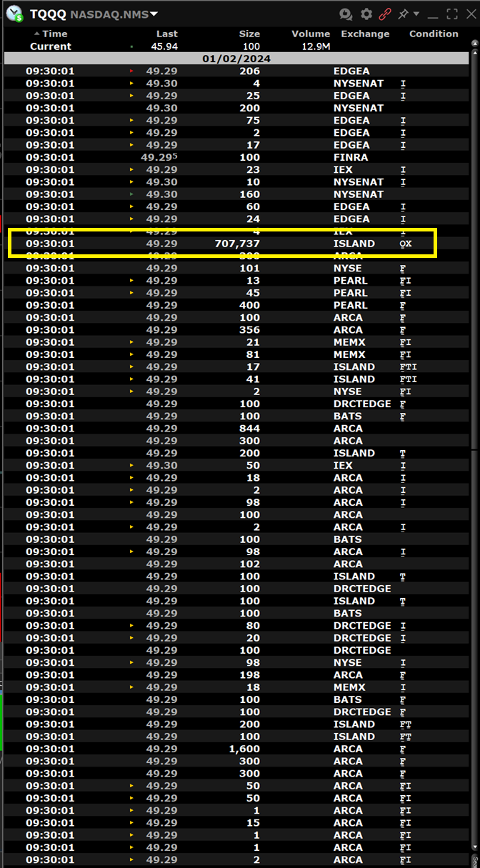Expand the arrow next to the pushpin
The image size is (480, 868).
click(x=416, y=14)
